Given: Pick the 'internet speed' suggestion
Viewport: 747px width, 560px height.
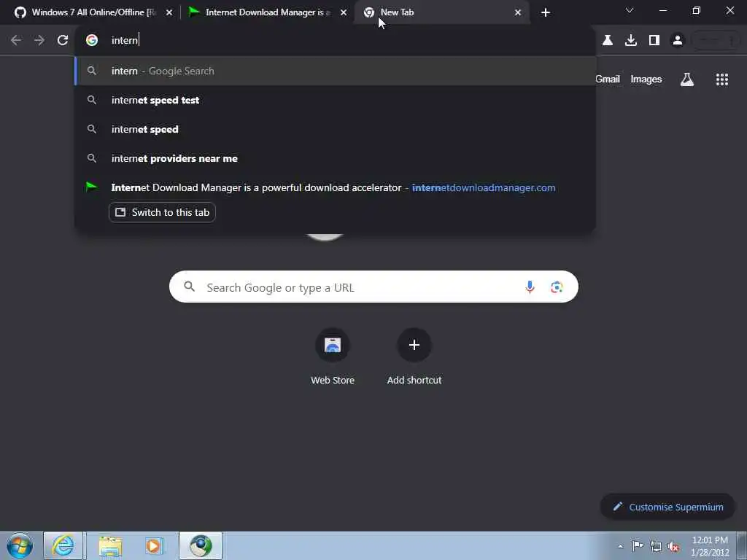Looking at the screenshot, I should [x=336, y=129].
